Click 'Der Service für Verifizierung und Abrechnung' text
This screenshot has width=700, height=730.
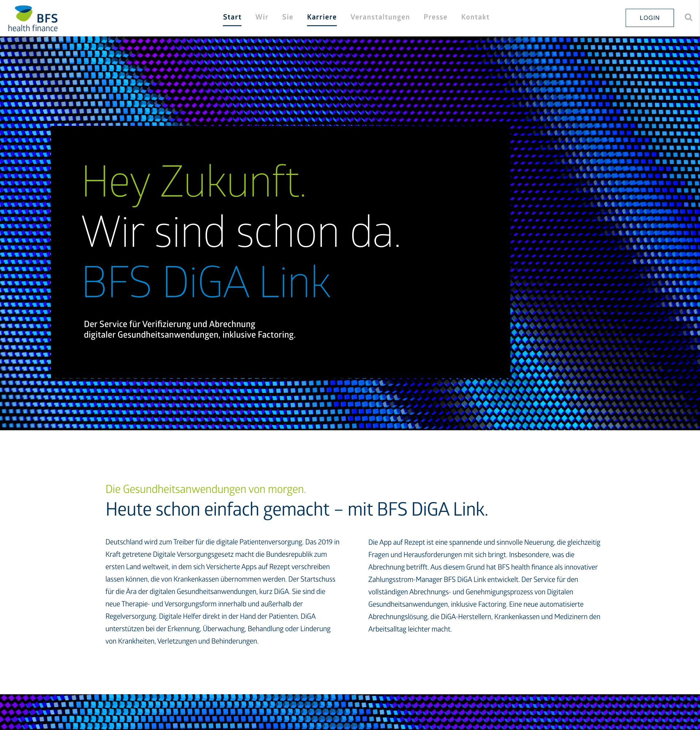pyautogui.click(x=170, y=324)
